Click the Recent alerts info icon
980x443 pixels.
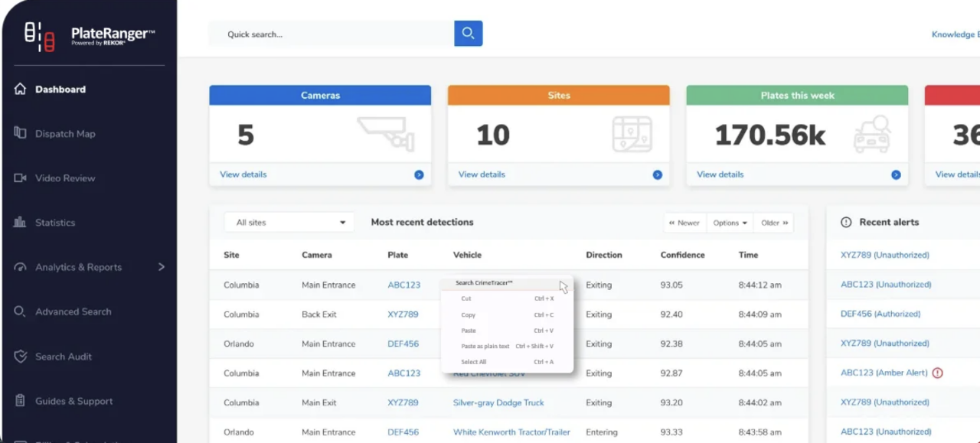[x=846, y=222]
